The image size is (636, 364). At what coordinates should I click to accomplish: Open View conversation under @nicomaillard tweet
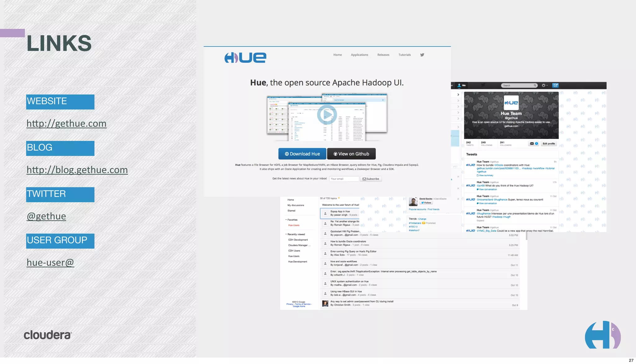487,203
